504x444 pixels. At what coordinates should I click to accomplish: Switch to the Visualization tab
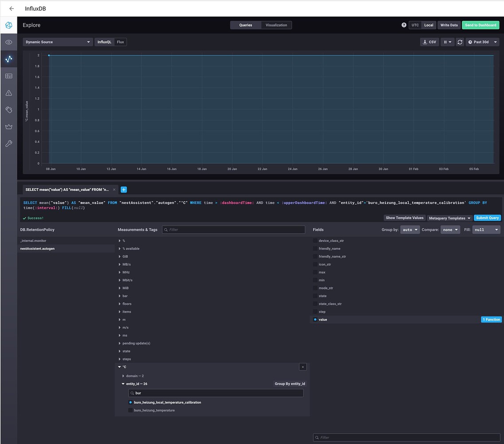[x=276, y=25]
